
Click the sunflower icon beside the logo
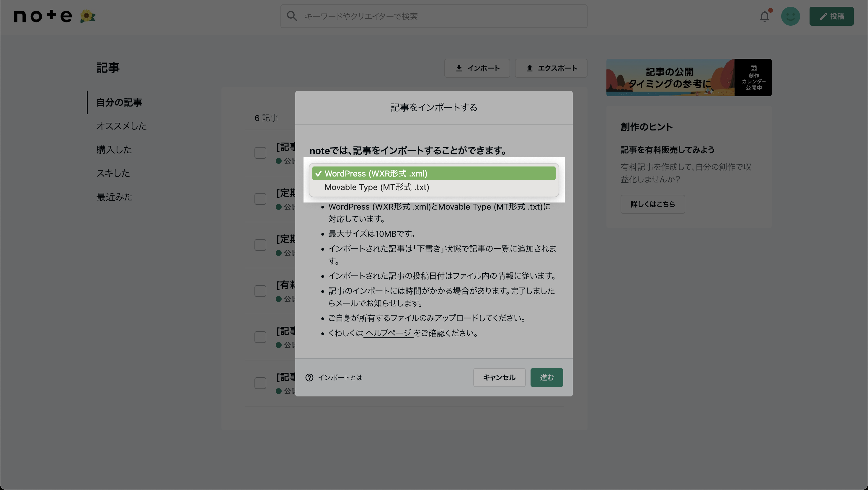88,16
